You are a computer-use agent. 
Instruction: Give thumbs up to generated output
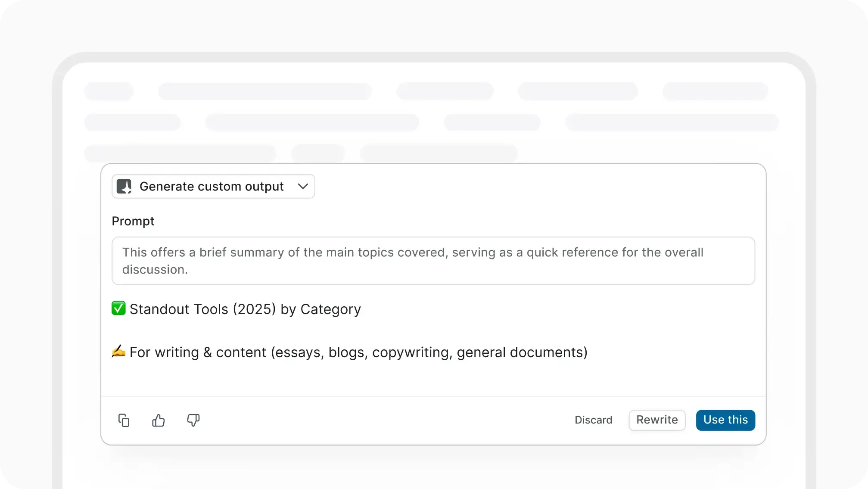click(x=159, y=420)
